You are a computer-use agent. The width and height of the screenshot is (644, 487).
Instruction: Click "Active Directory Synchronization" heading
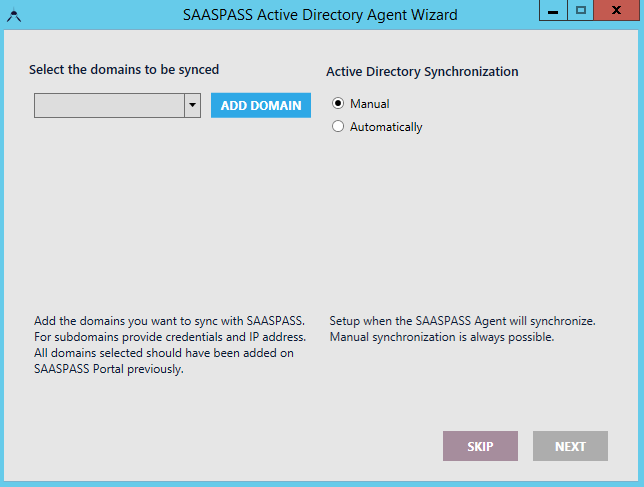point(422,72)
